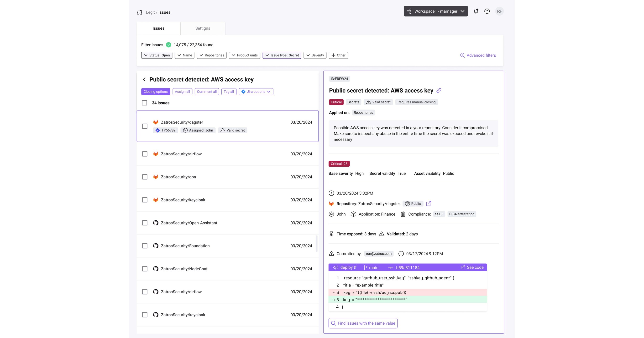The width and height of the screenshot is (644, 338).
Task: Tick the checkbox for ZatrosSecurity/Foundation
Action: coord(145,246)
